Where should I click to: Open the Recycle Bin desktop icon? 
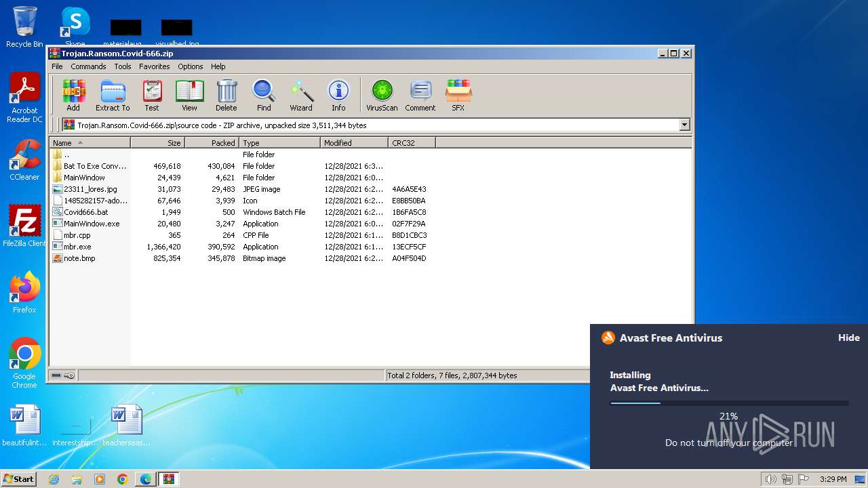click(24, 27)
